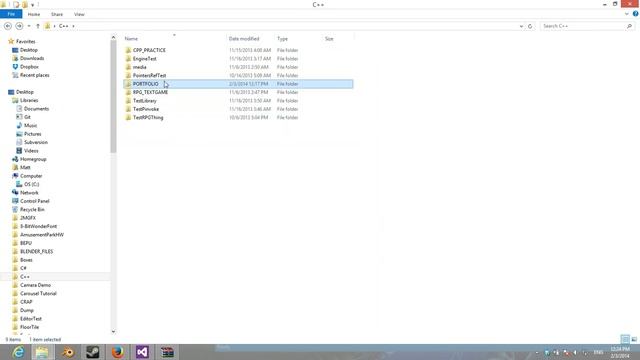
Task: Expand the ribbon with the chevron
Action: 627,14
